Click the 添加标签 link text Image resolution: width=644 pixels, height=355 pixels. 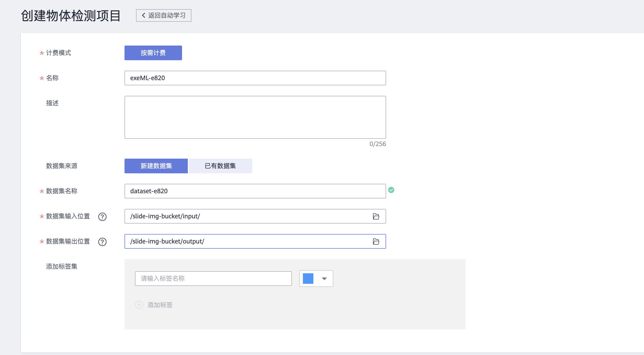tap(160, 305)
